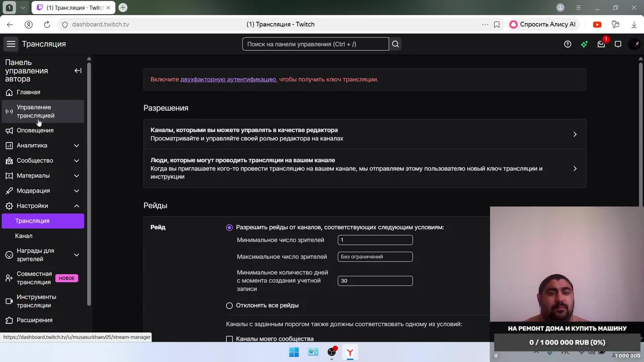
Task: Open people who can stream on your channel
Action: (365, 168)
